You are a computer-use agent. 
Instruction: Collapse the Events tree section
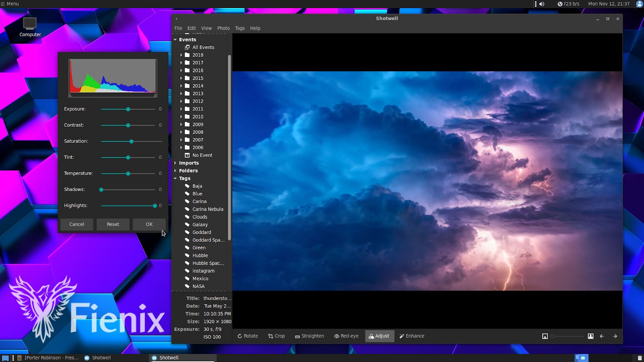click(175, 40)
